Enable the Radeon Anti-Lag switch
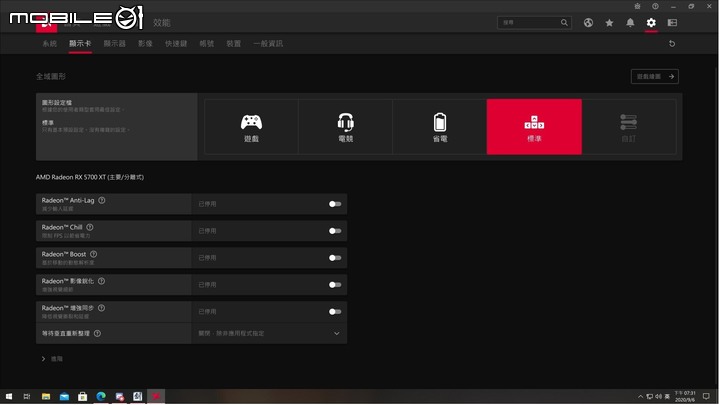 click(x=335, y=204)
